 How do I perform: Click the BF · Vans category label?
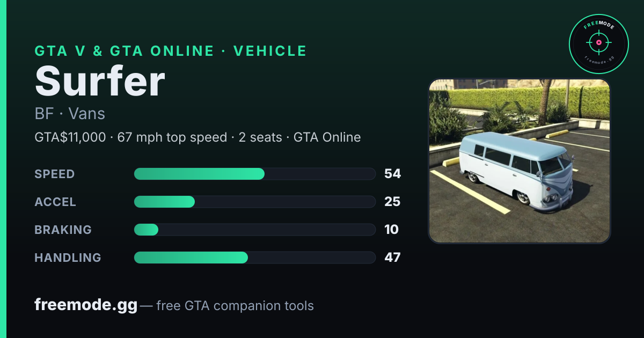[70, 114]
